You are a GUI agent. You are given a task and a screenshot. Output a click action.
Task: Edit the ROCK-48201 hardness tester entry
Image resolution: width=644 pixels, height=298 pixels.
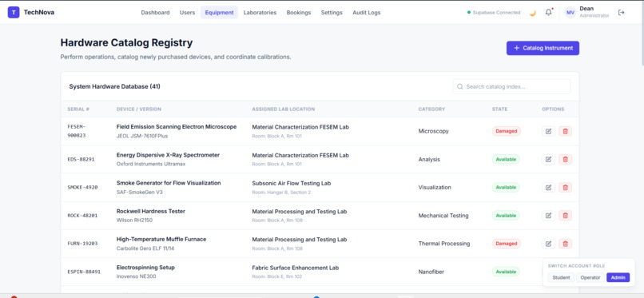(x=548, y=216)
